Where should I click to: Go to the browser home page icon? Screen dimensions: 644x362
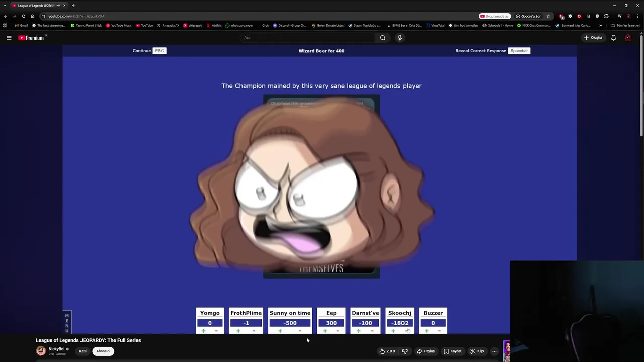tap(33, 16)
